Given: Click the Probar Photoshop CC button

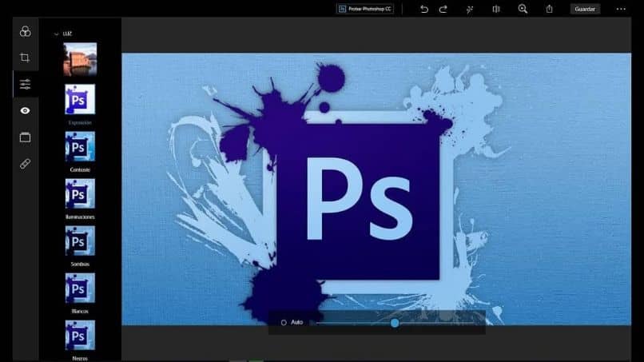Looking at the screenshot, I should point(365,9).
